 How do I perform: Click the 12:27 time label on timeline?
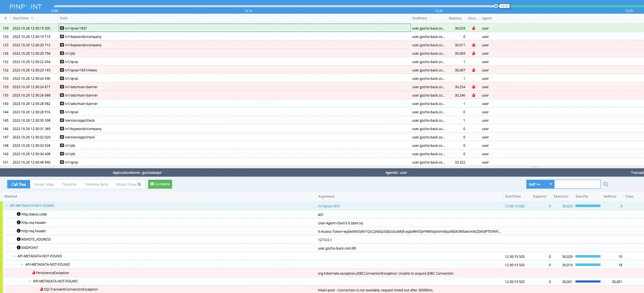coord(505,6)
